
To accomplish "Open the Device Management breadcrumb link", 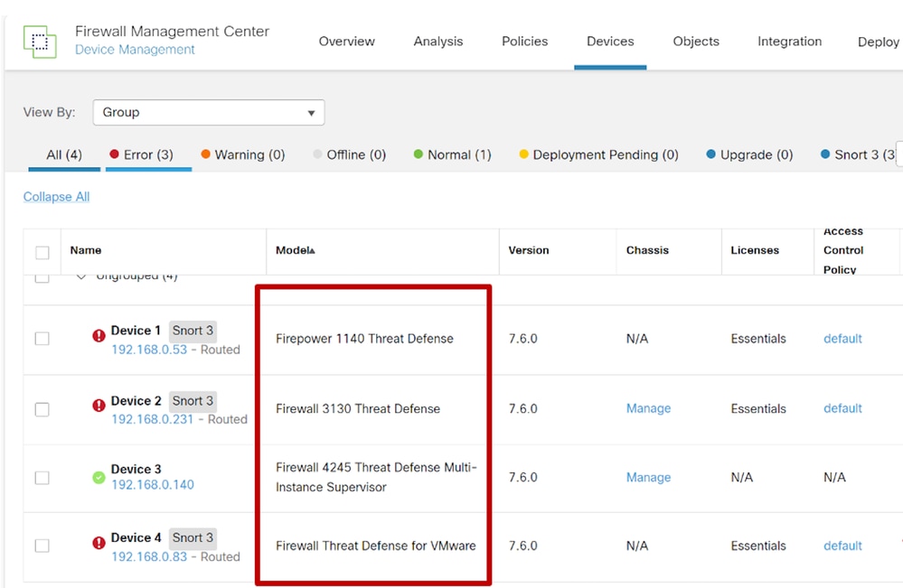I will (x=135, y=50).
